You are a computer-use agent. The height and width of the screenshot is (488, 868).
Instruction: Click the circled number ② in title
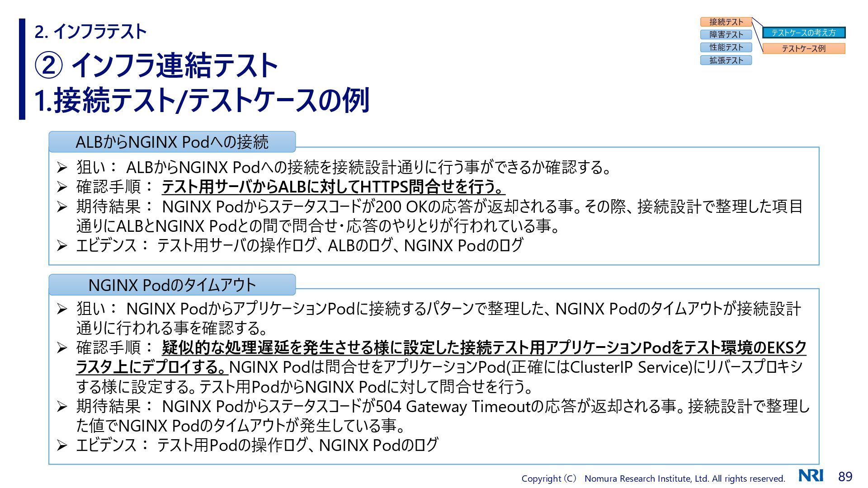click(x=49, y=65)
